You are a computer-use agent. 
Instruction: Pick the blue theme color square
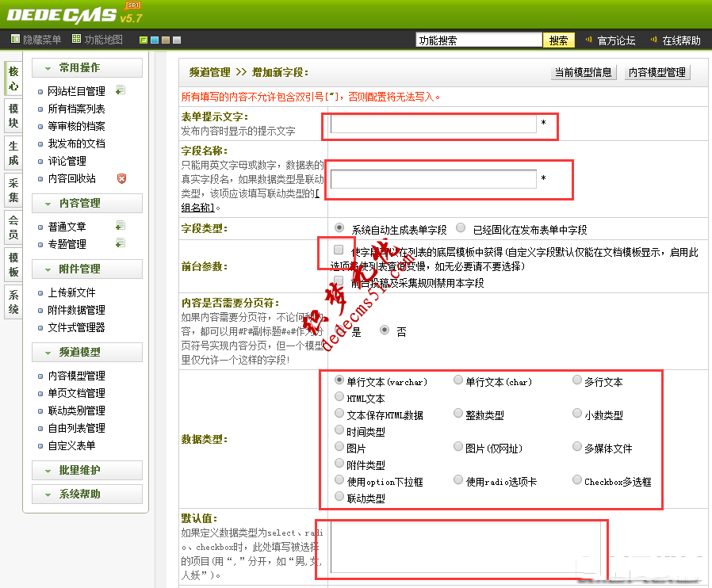154,40
